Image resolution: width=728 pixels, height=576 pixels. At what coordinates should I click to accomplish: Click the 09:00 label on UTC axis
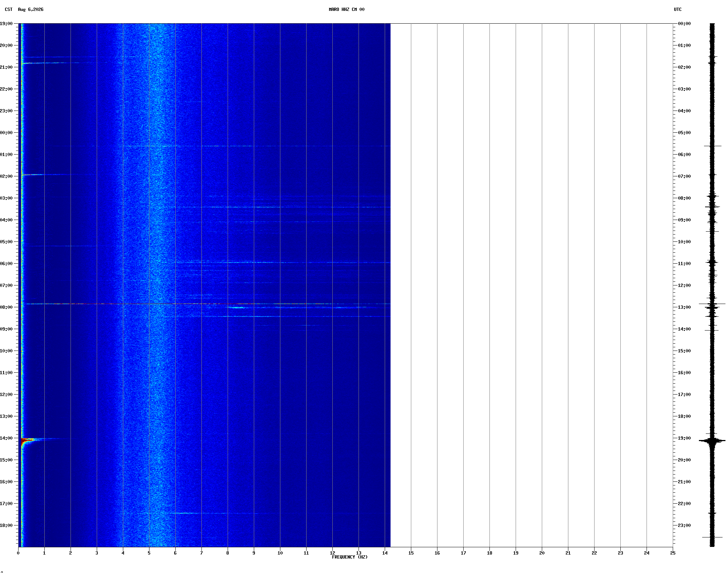[684, 220]
